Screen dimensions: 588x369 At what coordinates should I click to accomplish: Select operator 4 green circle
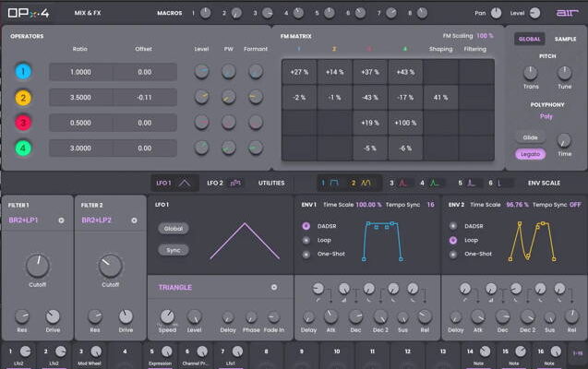tap(24, 148)
